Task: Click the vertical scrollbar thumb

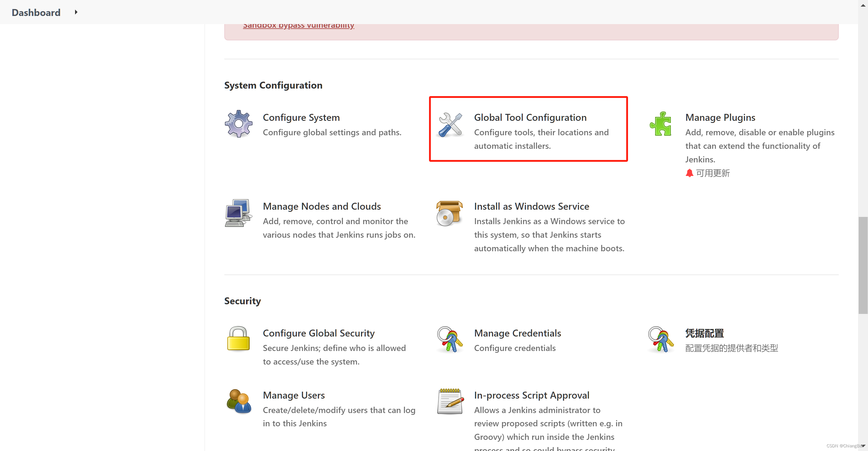Action: click(x=863, y=265)
